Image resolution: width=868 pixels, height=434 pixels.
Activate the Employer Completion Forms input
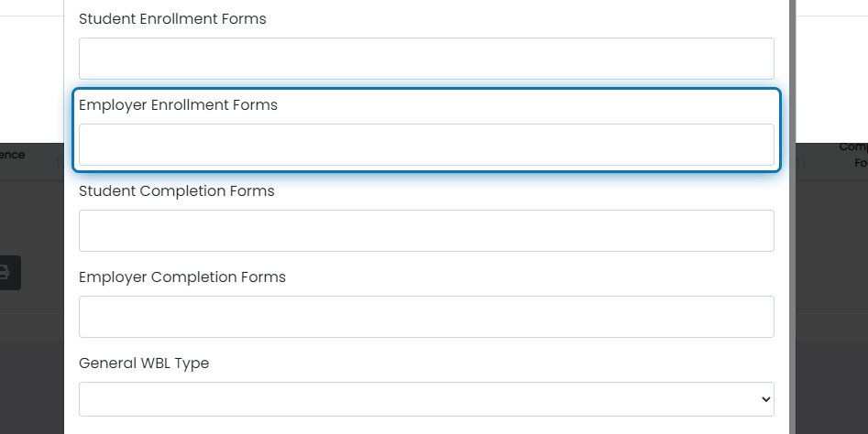click(x=426, y=317)
